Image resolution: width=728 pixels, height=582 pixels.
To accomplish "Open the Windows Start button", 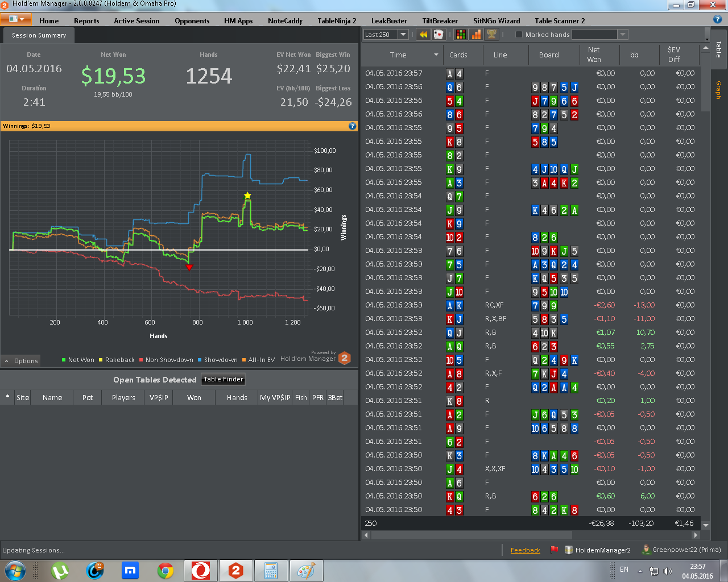I will pos(15,571).
